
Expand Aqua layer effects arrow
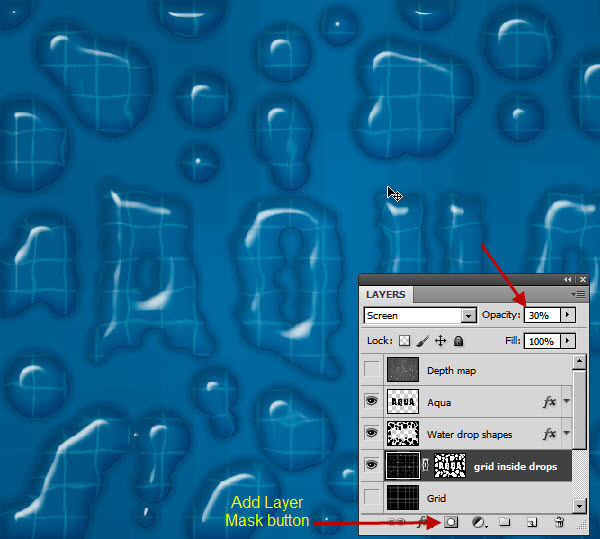tap(568, 402)
